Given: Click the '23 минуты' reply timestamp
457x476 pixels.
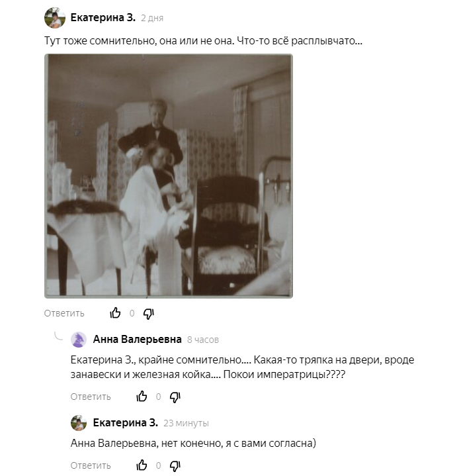Looking at the screenshot, I should (186, 423).
